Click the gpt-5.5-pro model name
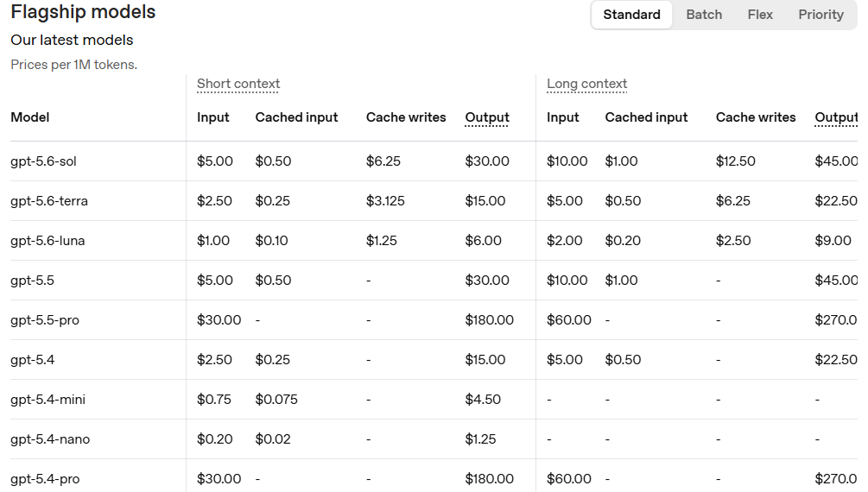Viewport: 868px width, 492px height. (45, 320)
